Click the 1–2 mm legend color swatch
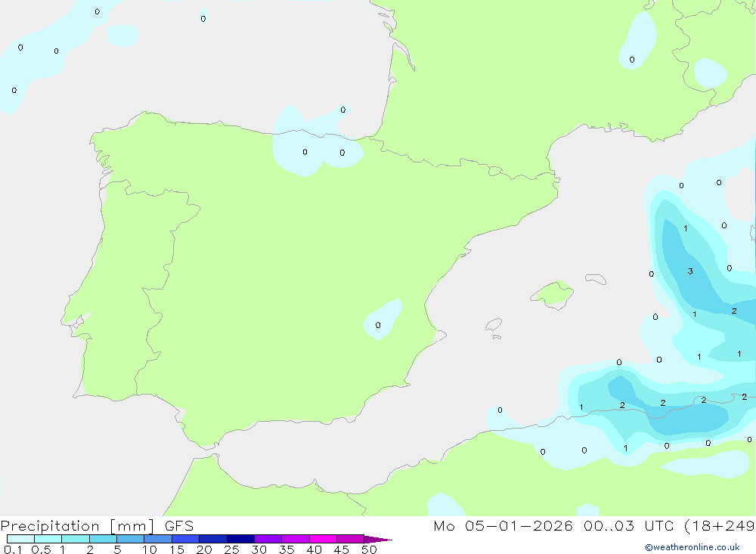The image size is (756, 554). (x=76, y=539)
